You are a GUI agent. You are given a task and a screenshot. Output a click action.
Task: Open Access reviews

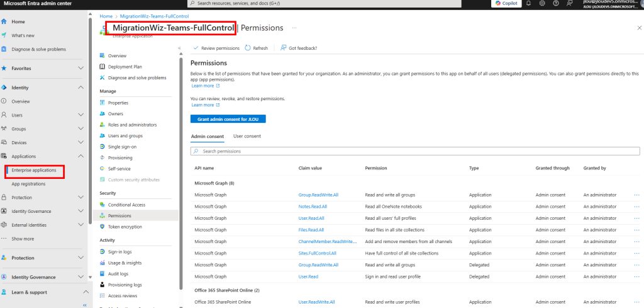(123, 295)
